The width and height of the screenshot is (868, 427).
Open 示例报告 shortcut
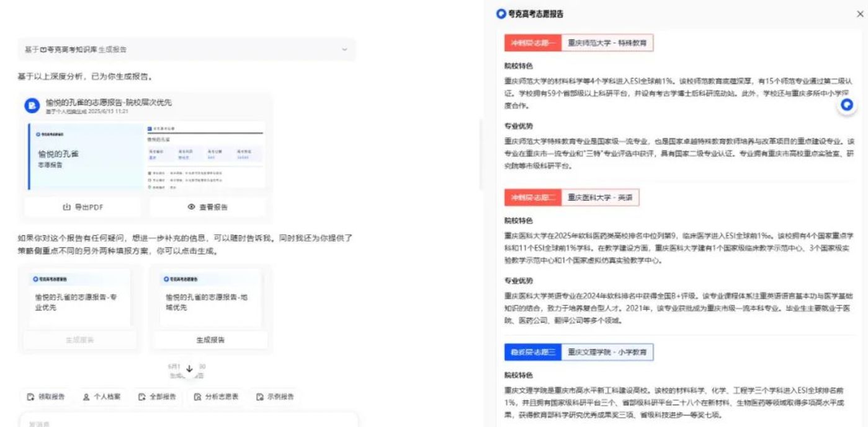(x=275, y=397)
